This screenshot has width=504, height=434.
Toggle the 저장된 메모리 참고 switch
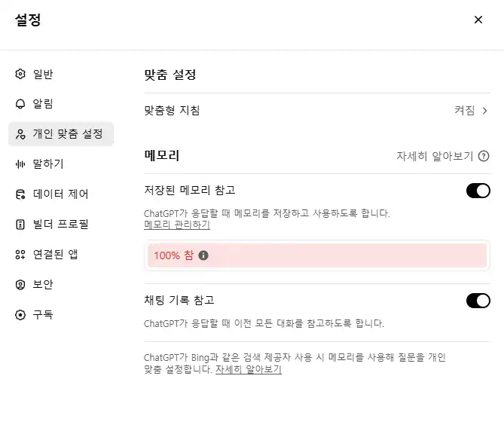click(x=478, y=191)
